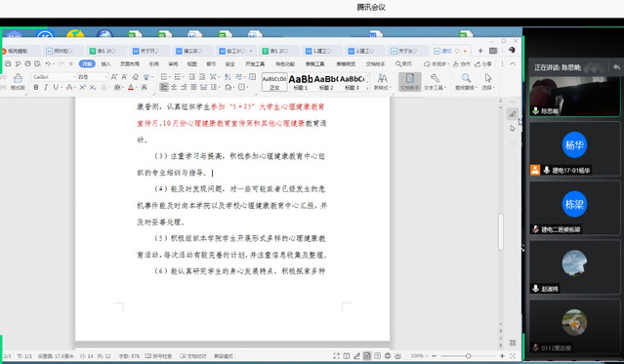Click the Bold formatting icon
Screen dimensions: 624x364
pos(36,87)
